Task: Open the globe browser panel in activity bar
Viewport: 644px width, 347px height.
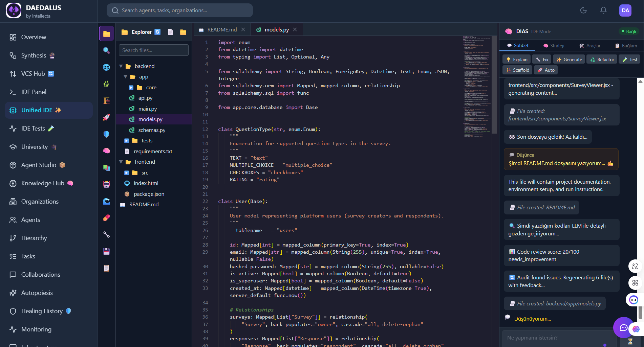Action: click(106, 67)
